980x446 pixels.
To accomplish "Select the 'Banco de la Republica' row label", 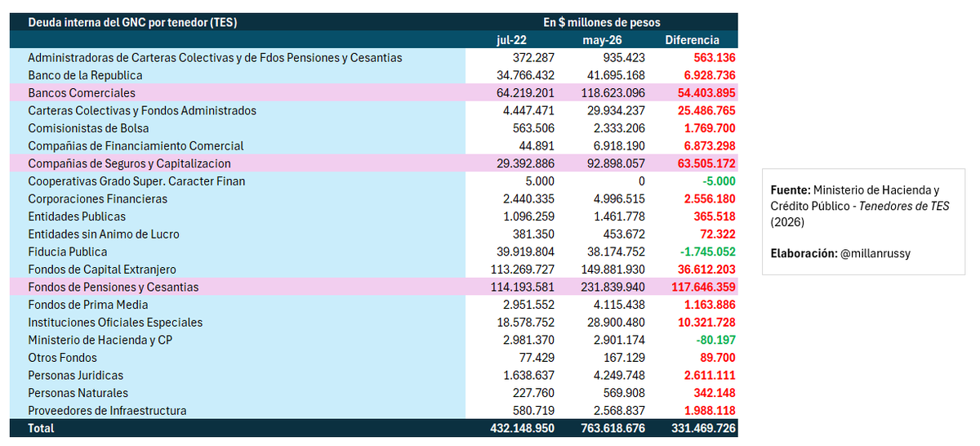I will coord(85,75).
